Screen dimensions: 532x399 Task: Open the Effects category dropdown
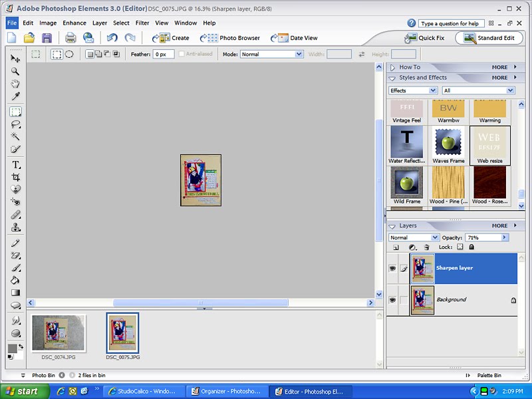(433, 90)
